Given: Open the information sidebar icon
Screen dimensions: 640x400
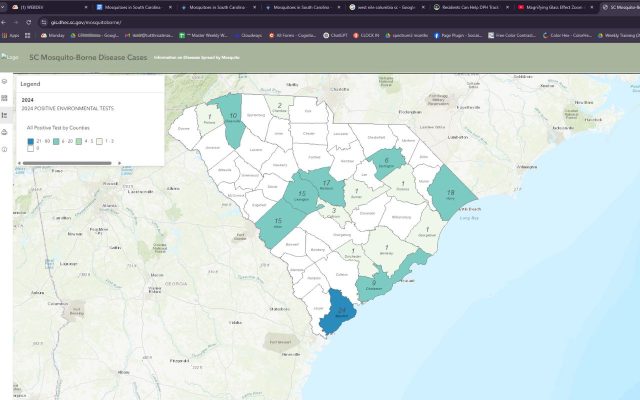Looking at the screenshot, I should pos(4,149).
